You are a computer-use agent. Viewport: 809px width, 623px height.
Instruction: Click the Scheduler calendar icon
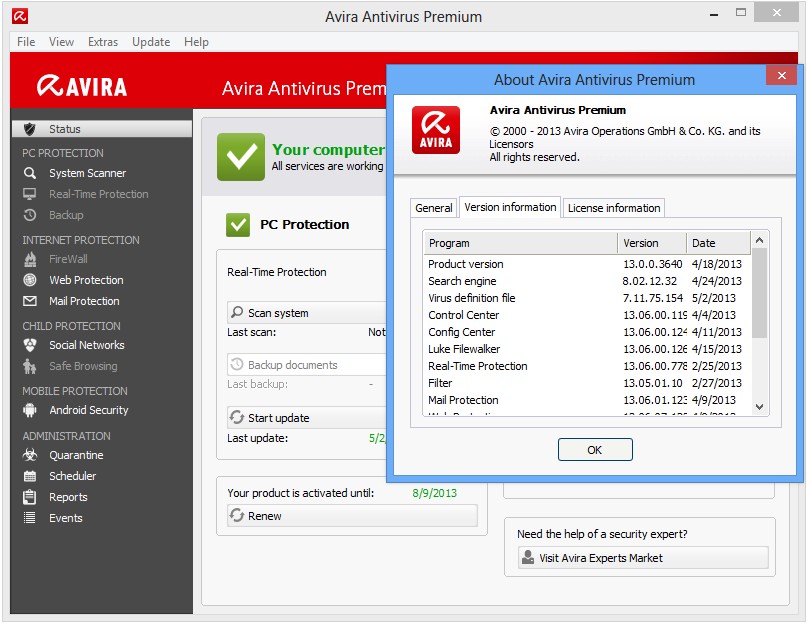[x=30, y=476]
